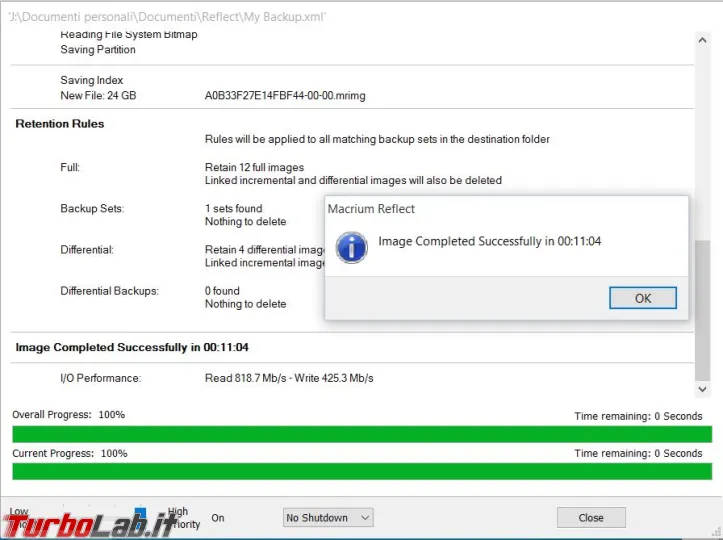Click 'Linked incremental and differential images' line

click(x=353, y=180)
